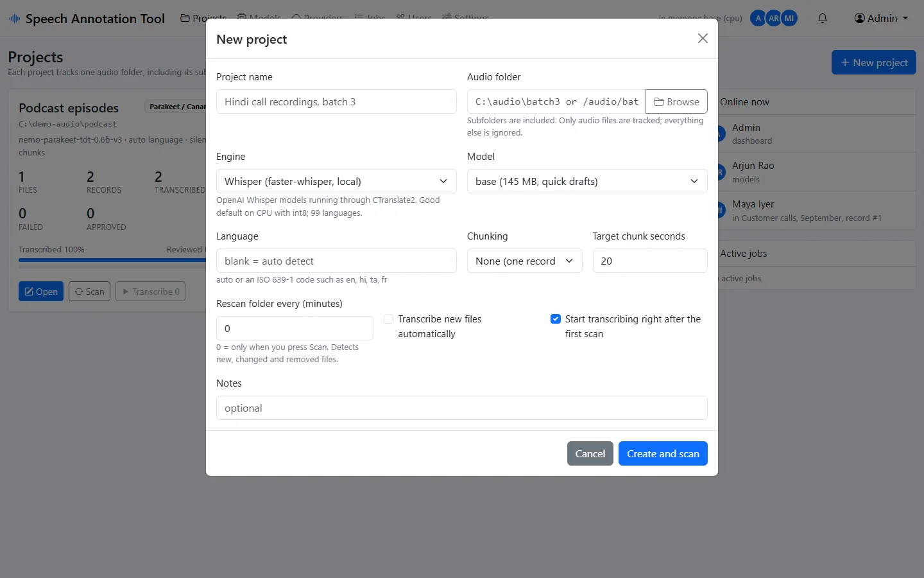Viewport: 924px width, 578px height.
Task: Uncheck Start transcribing right after first scan
Action: click(556, 319)
